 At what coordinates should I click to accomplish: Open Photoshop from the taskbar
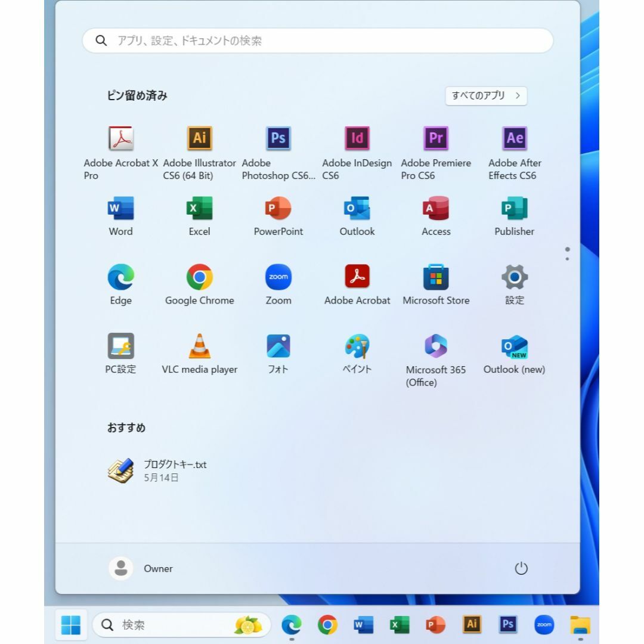click(508, 625)
